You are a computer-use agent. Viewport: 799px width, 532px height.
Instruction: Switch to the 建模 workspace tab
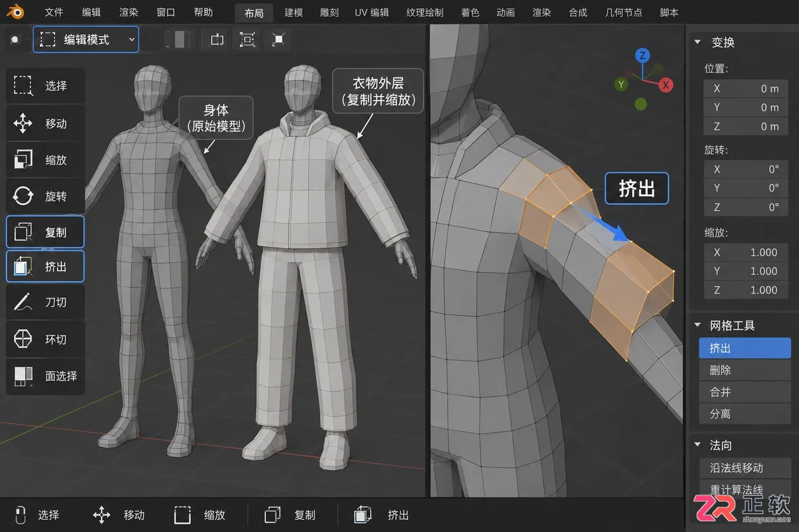[294, 12]
